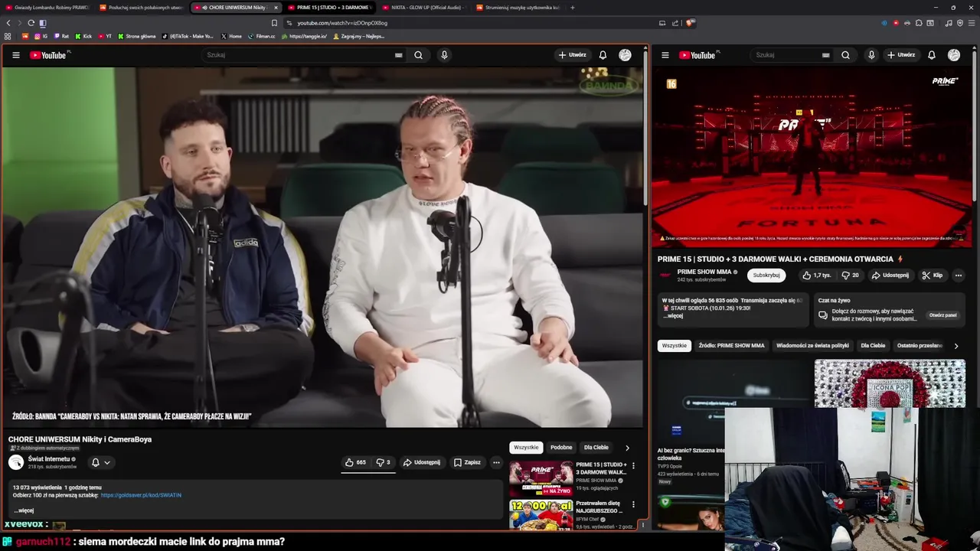Like the PRIME 15 livestream
The width and height of the screenshot is (980, 551).
(816, 275)
